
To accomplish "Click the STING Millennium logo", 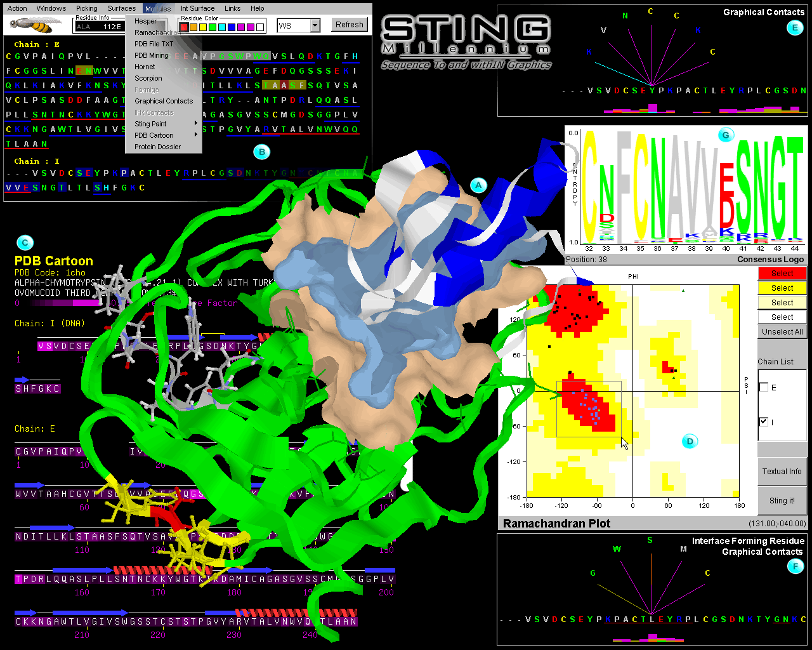I will pyautogui.click(x=466, y=41).
